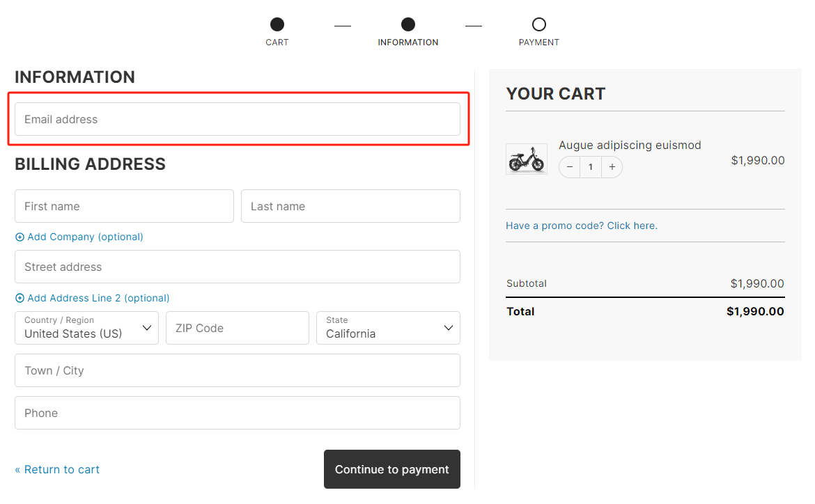Click the Cart step circle
This screenshot has width=815, height=504.
[277, 24]
